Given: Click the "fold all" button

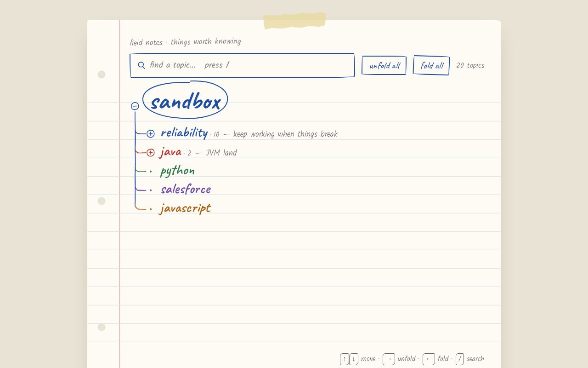Looking at the screenshot, I should click(x=431, y=65).
